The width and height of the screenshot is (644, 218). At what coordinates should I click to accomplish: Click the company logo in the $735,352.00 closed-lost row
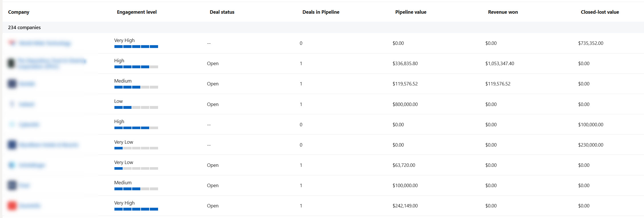pyautogui.click(x=12, y=43)
